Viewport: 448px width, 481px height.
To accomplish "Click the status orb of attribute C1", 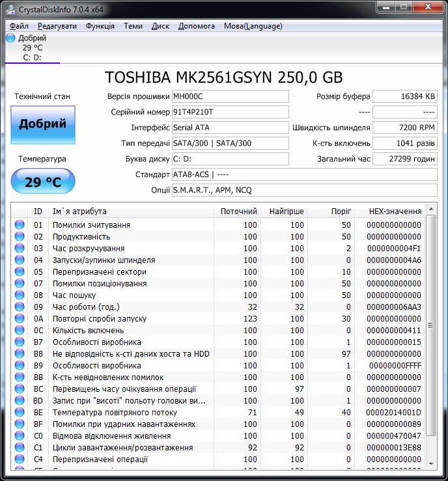I will coord(20,447).
